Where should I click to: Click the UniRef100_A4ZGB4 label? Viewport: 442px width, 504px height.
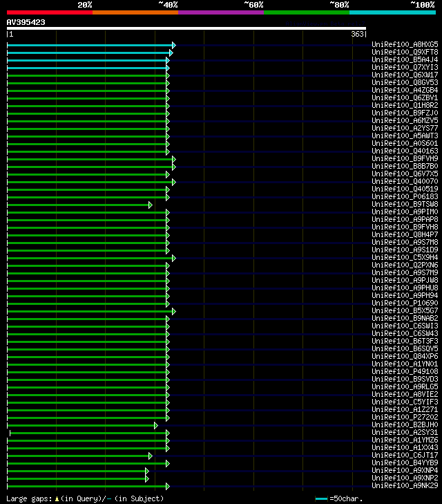(405, 90)
